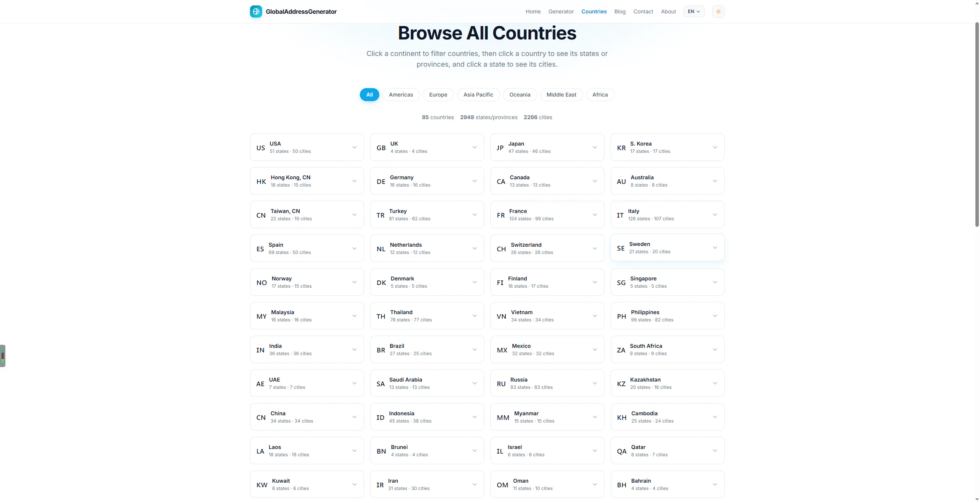Go to the Home nav link
Viewport: 980px width, 503px height.
[533, 11]
